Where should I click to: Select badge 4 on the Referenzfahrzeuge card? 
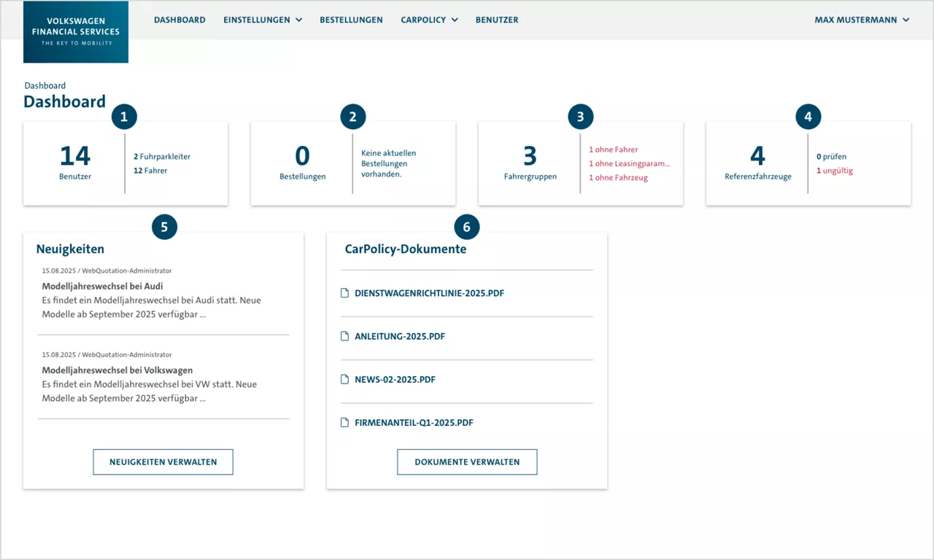808,116
